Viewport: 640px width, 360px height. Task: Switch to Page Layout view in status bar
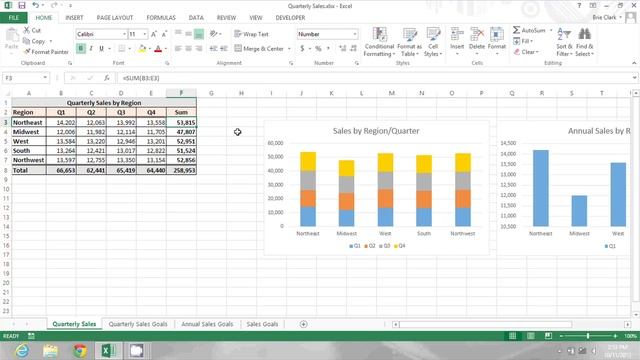click(530, 336)
